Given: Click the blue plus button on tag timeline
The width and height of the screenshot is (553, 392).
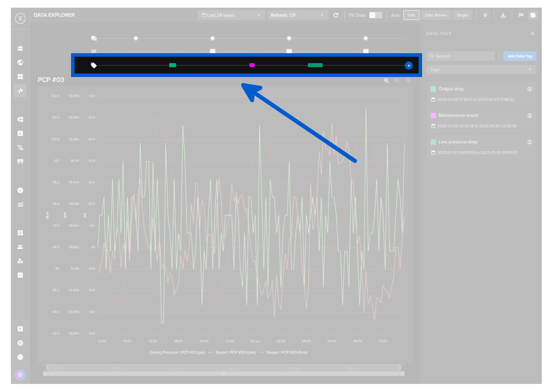Looking at the screenshot, I should click(x=408, y=65).
